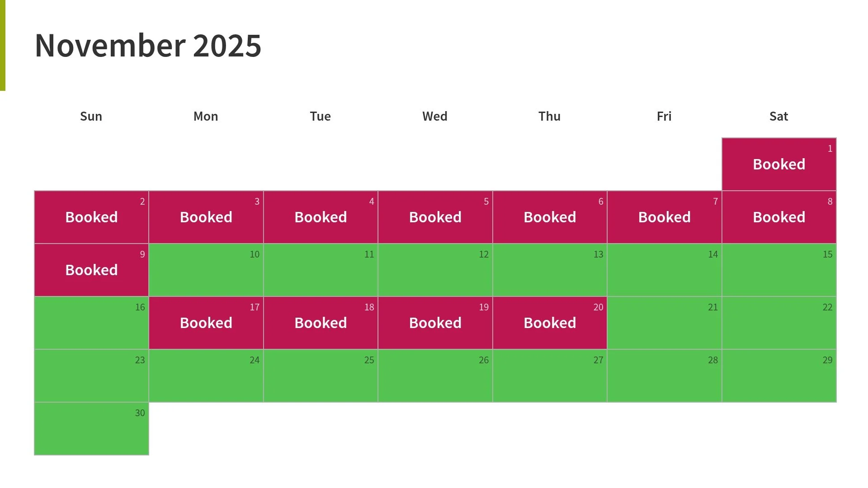Select the booked Saturday November 1 cell

point(779,164)
